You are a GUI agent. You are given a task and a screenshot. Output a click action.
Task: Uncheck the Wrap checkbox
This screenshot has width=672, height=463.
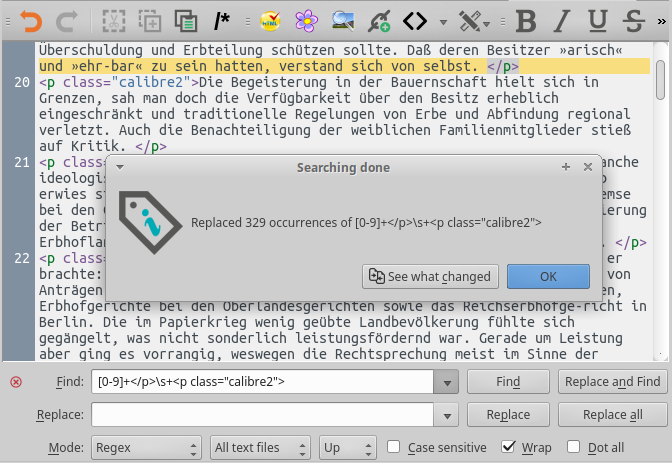tap(508, 447)
